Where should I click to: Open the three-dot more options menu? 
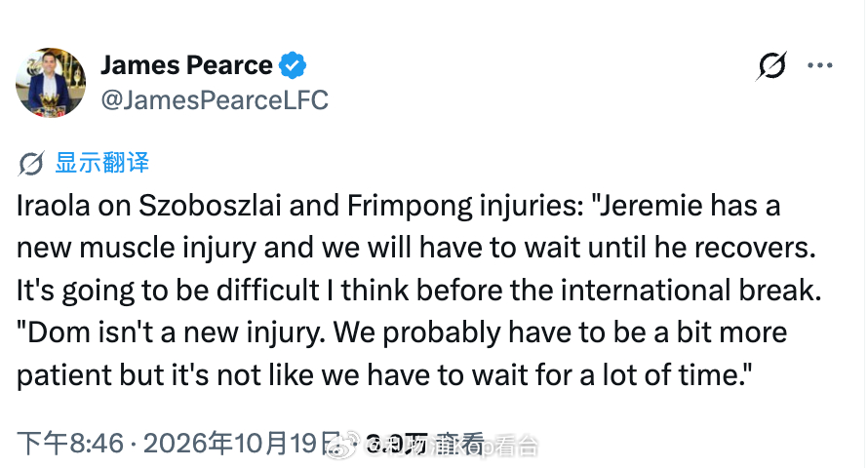click(x=820, y=65)
